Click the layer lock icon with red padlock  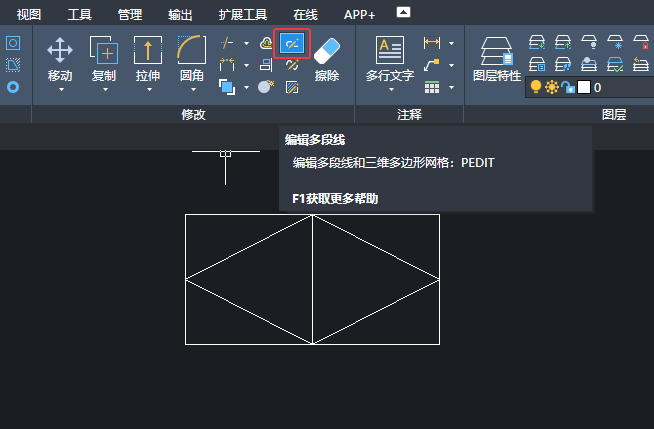click(641, 42)
